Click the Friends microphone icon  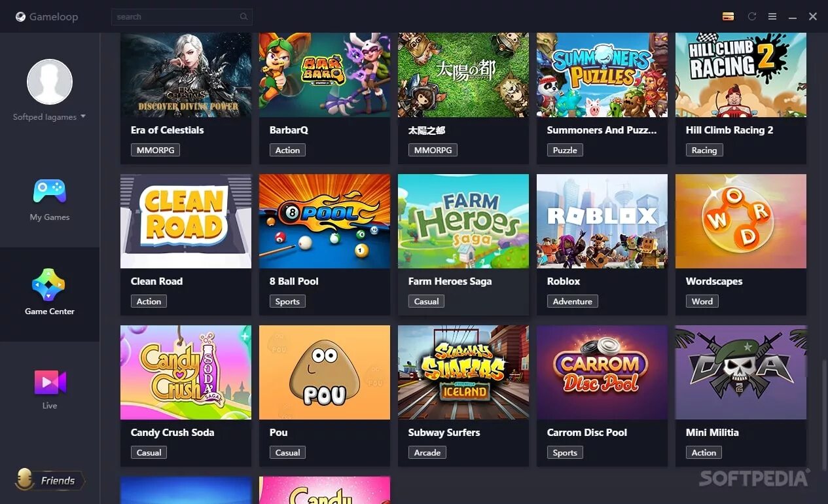pos(25,480)
